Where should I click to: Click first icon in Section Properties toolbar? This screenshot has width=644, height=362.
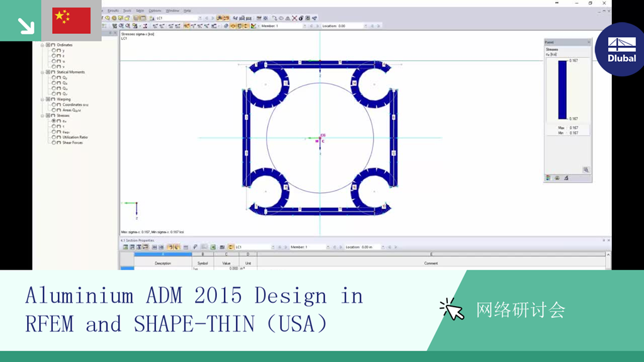coord(125,247)
